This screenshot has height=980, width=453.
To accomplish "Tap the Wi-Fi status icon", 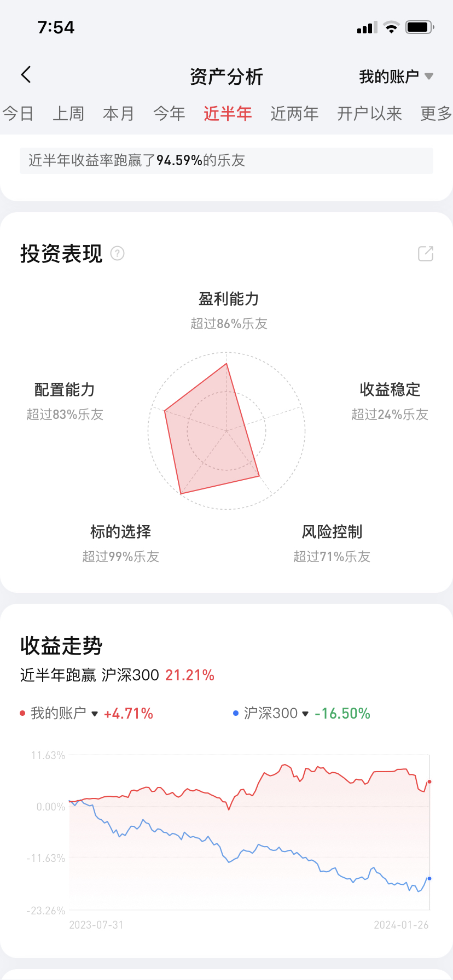I will pos(391,27).
